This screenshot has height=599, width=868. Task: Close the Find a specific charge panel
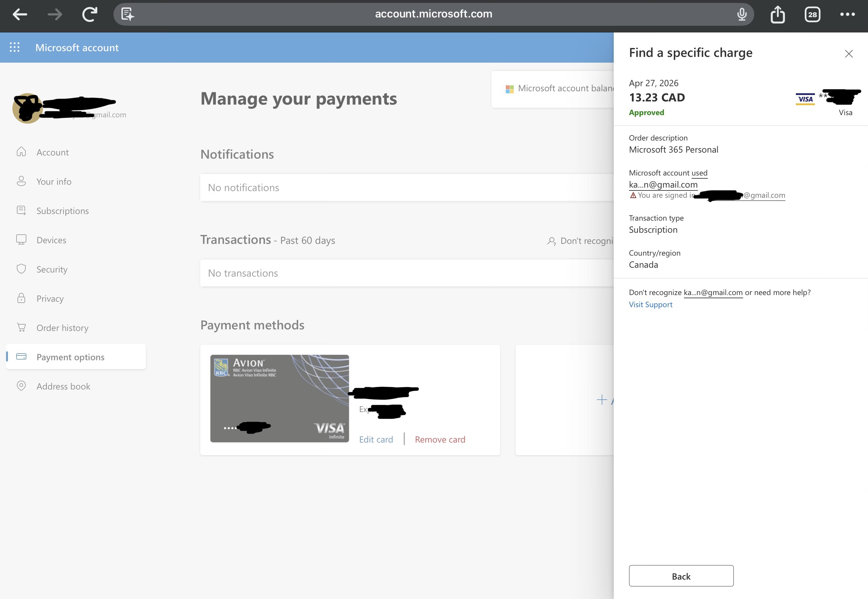tap(849, 54)
